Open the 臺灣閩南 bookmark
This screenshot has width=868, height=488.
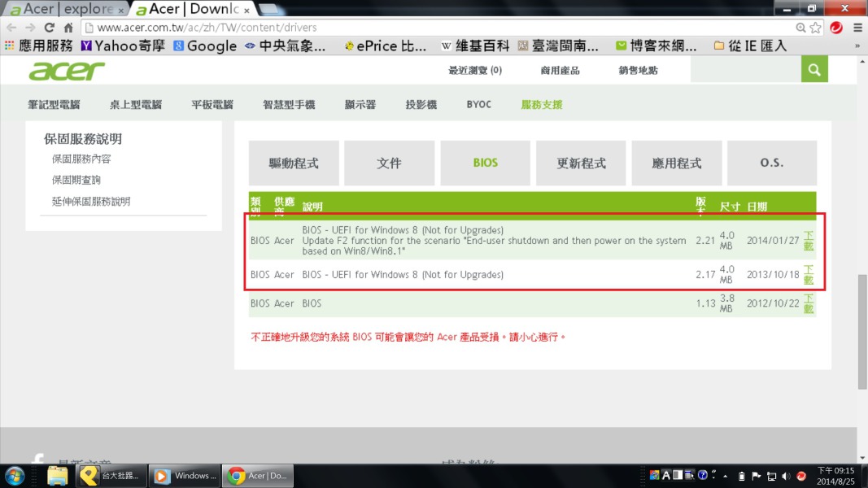558,46
